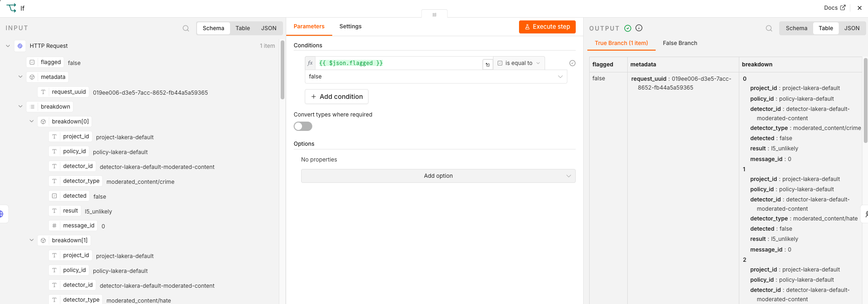Screen dimensions: 868x304
Task: Click the detected boolean type icon
Action: (x=54, y=196)
